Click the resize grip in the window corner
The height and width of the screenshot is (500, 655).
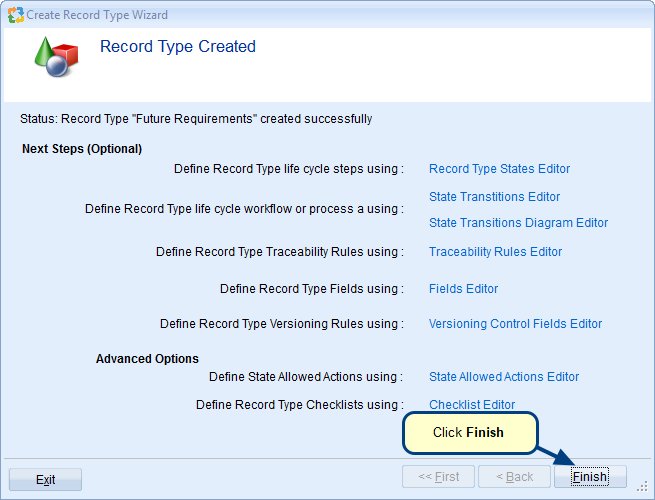pyautogui.click(x=642, y=486)
